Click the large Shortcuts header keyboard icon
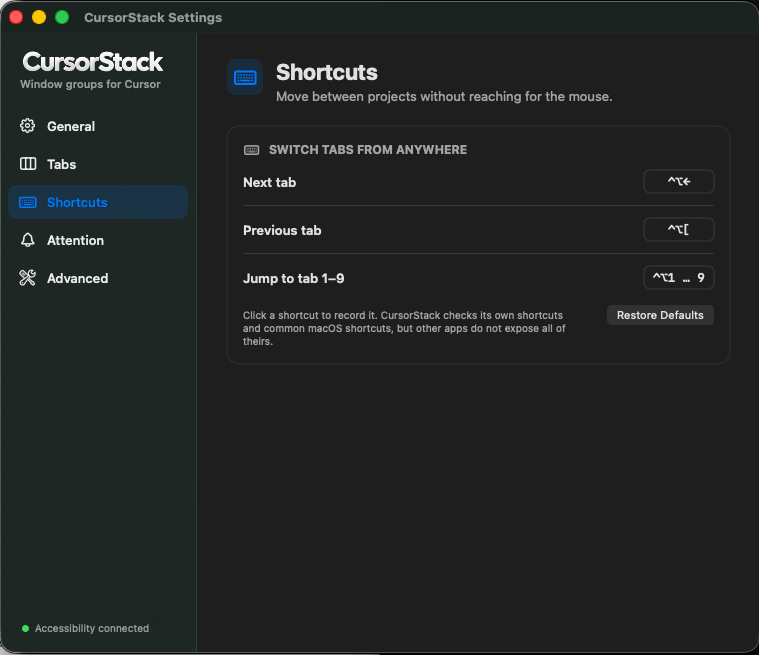Viewport: 759px width, 655px height. coord(245,77)
